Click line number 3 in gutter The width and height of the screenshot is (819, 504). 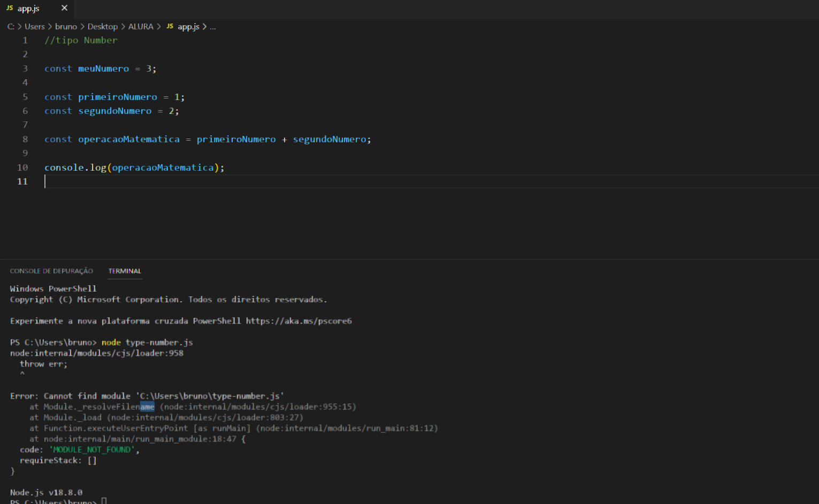click(25, 68)
